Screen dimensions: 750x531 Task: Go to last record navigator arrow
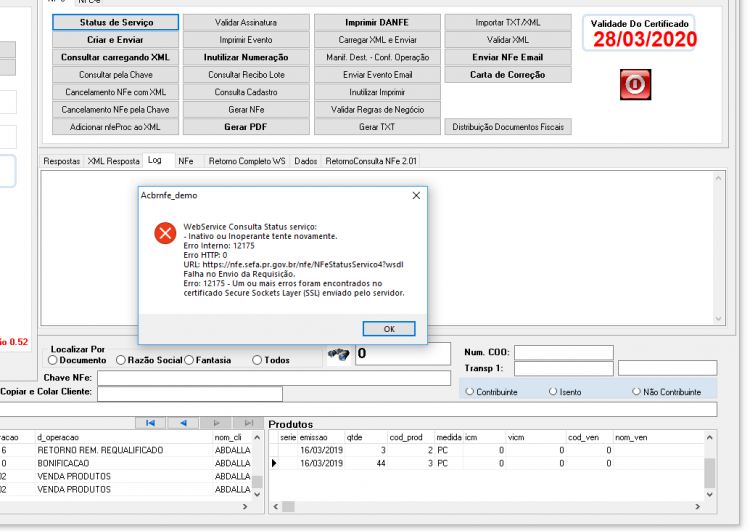click(x=249, y=423)
